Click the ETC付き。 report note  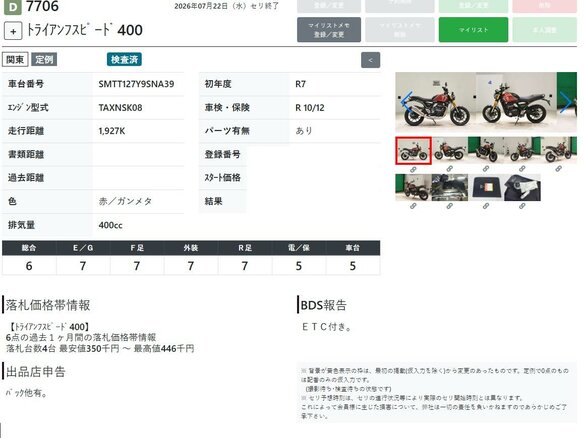pos(326,327)
